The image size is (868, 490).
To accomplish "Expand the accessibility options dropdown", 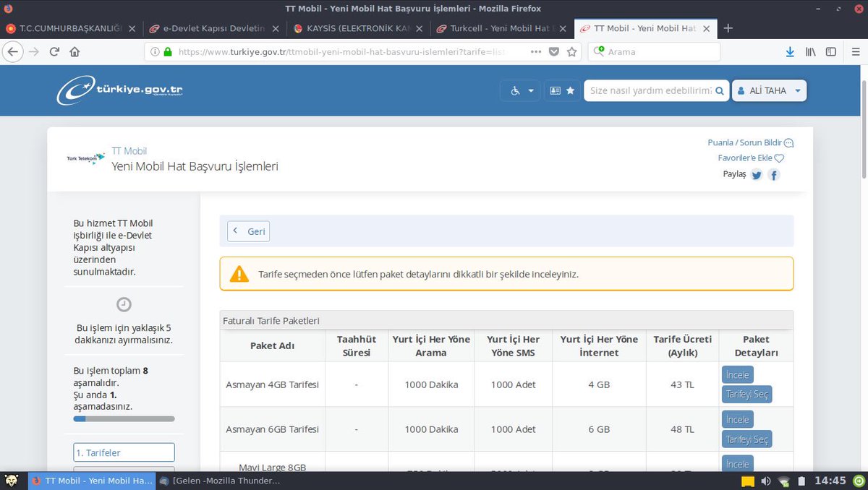I will point(520,91).
